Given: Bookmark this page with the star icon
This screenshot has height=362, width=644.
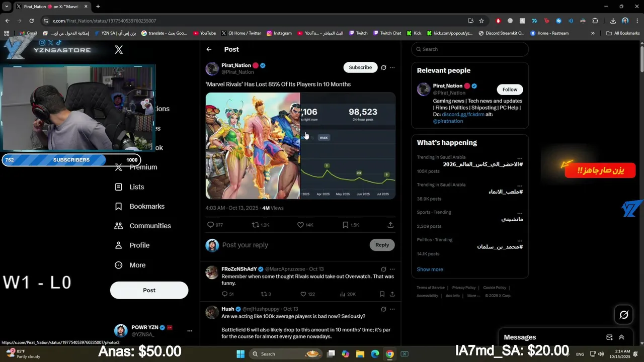Looking at the screenshot, I should [481, 21].
